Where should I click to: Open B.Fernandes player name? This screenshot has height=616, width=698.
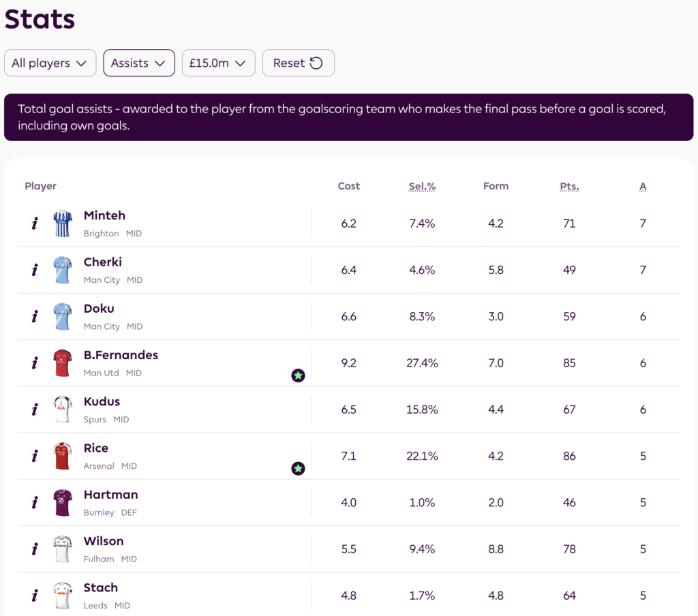pyautogui.click(x=121, y=355)
